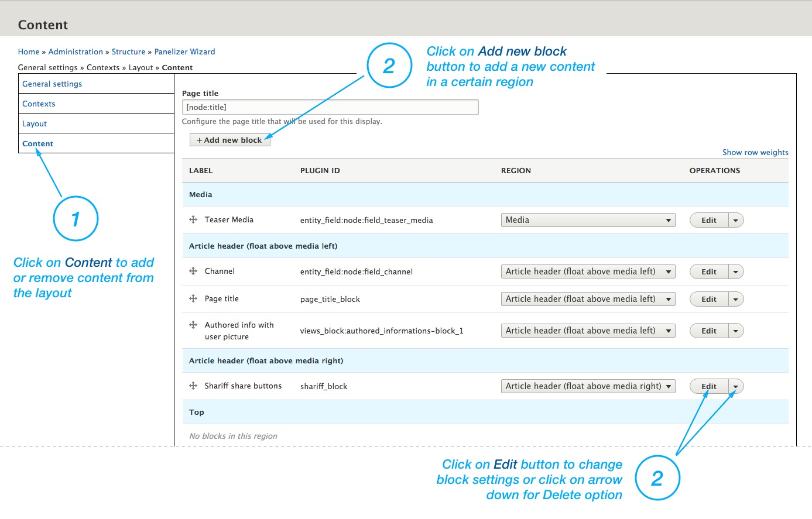Click Shariff share buttons drag handle
This screenshot has height=519, width=812.
point(193,386)
